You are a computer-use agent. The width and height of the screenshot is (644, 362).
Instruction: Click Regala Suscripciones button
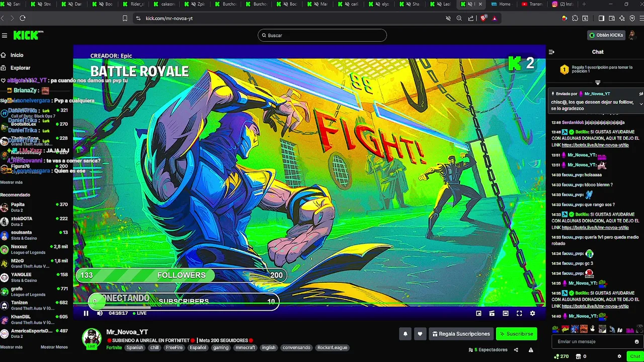click(460, 334)
